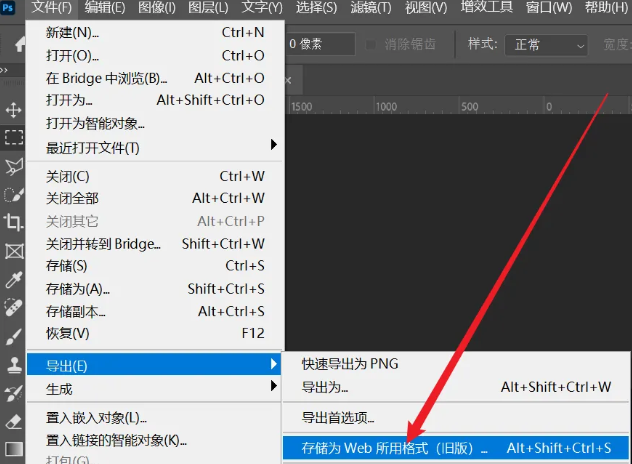Viewport: 632px width, 464px height.
Task: Select the Gradient tool
Action: (x=14, y=449)
